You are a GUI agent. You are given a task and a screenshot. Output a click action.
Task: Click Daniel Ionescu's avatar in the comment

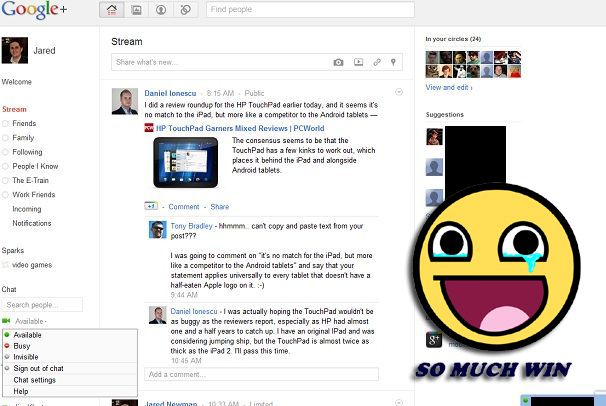[158, 315]
